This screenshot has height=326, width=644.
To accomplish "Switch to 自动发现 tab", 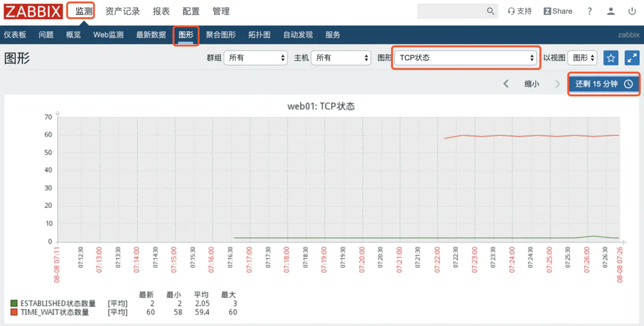I will tap(298, 35).
